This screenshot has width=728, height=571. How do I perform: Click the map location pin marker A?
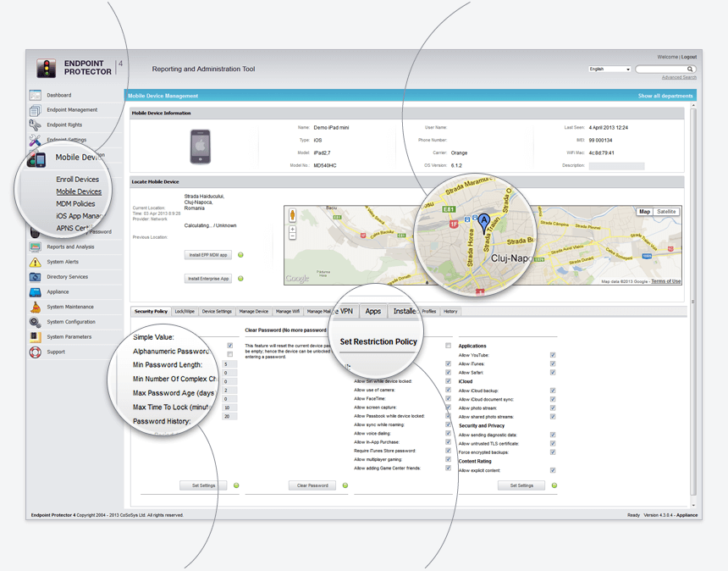pos(484,223)
